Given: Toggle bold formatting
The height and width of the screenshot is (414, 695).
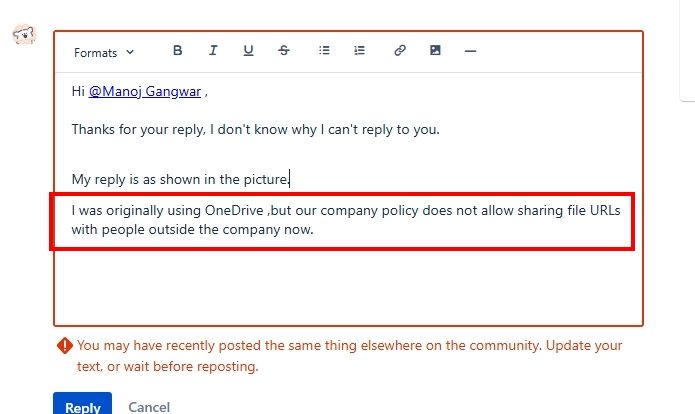Looking at the screenshot, I should (177, 51).
